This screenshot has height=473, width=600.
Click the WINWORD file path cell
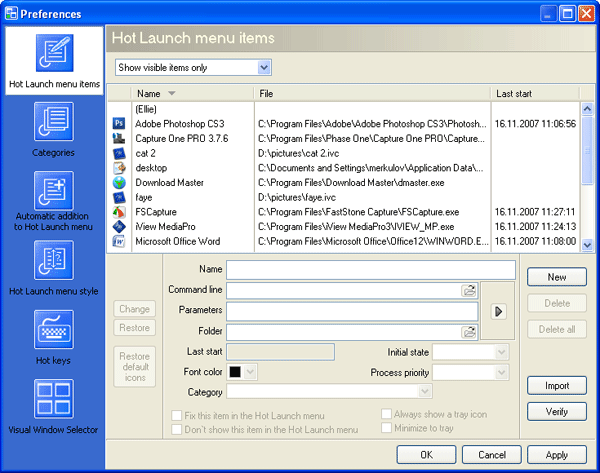(x=373, y=241)
